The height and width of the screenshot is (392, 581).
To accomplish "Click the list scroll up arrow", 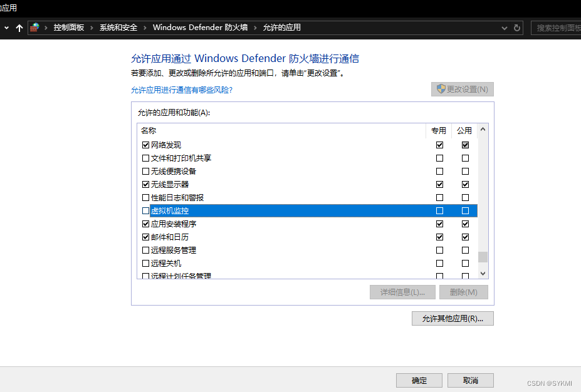I will 483,129.
